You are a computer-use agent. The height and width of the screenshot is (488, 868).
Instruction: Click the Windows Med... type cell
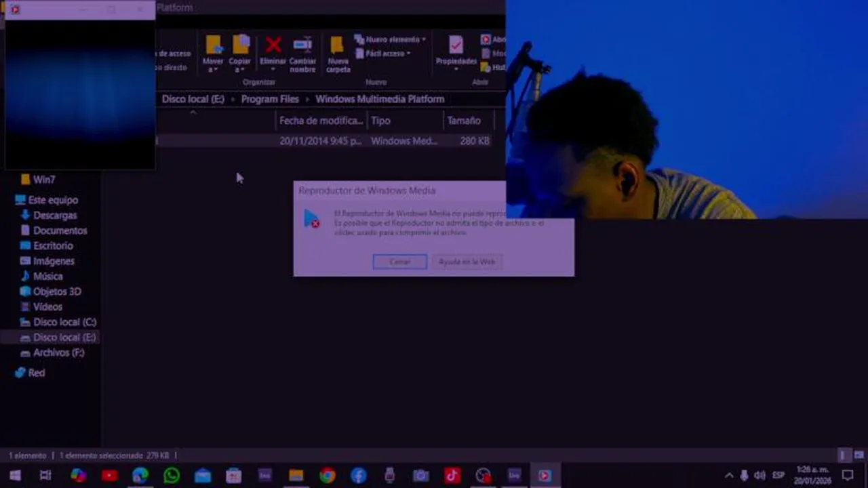click(x=403, y=141)
